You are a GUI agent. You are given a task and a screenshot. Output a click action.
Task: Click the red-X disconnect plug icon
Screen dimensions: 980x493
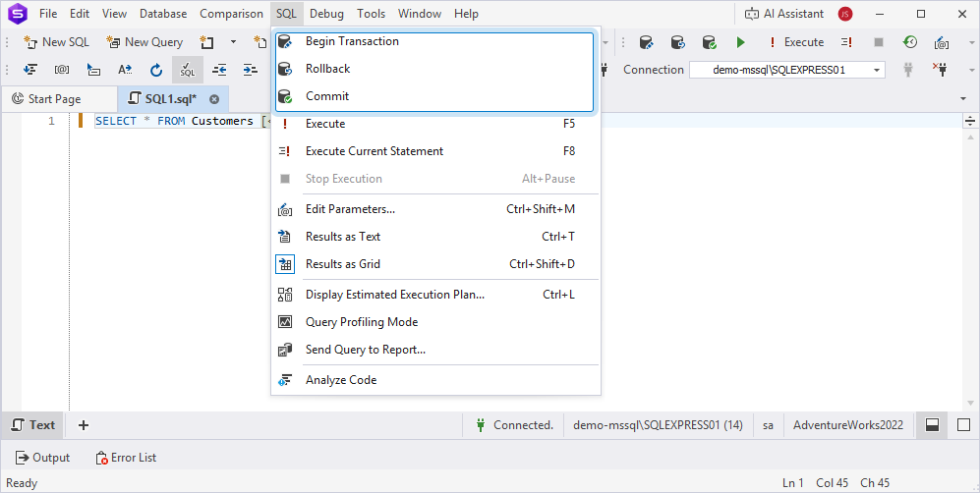tap(940, 70)
